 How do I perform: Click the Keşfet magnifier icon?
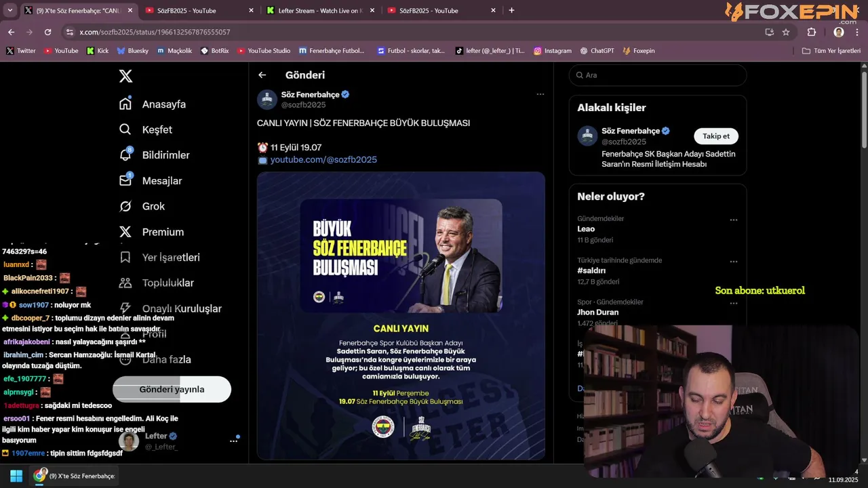point(125,129)
